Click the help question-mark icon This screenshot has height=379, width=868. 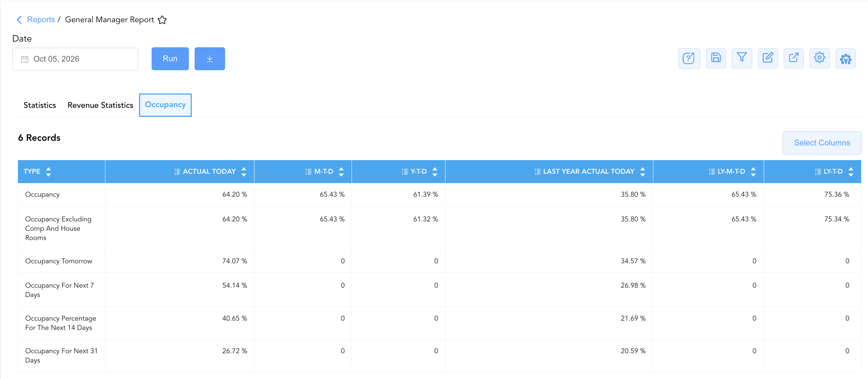tap(689, 58)
